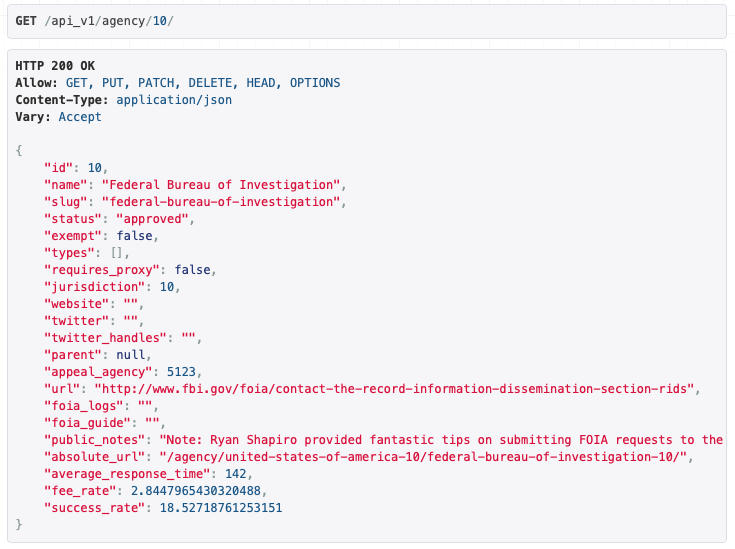The image size is (735, 549).
Task: Click the false value of "exempt"
Action: [x=135, y=236]
